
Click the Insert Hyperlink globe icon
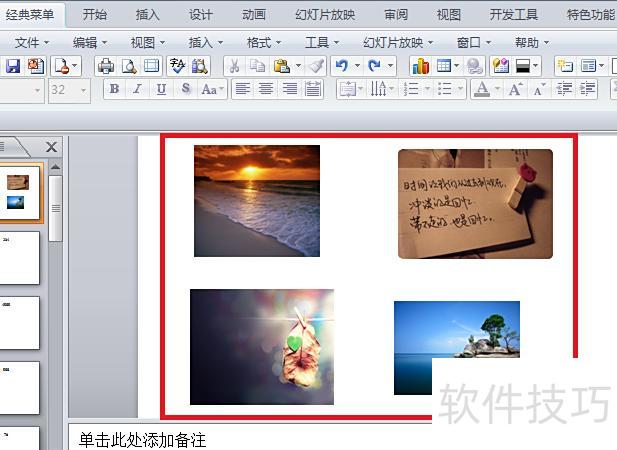475,66
